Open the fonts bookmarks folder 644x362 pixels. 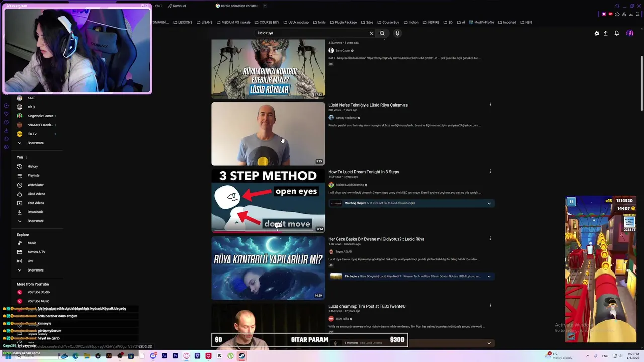click(x=319, y=22)
